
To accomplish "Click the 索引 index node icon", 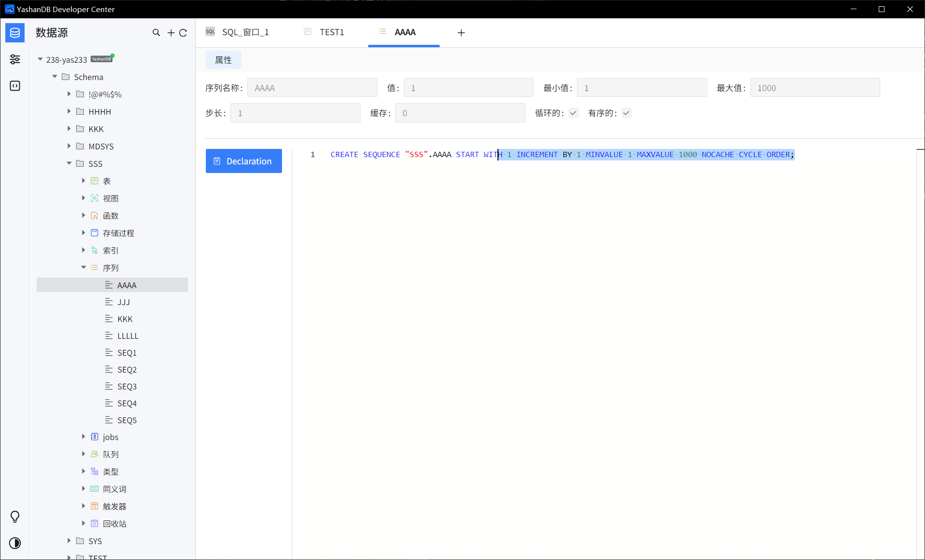I will (x=94, y=250).
